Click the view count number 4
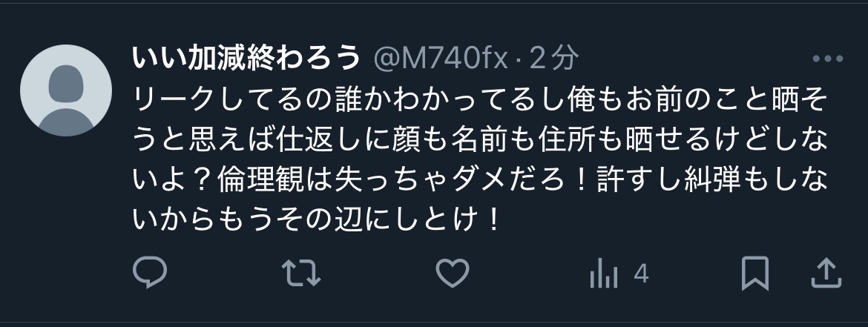The height and width of the screenshot is (327, 868). click(641, 274)
